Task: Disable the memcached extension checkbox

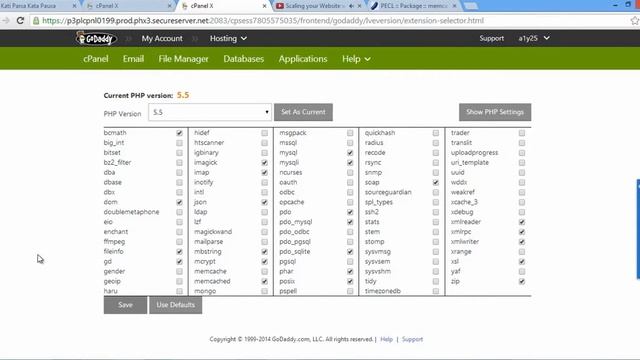Action: (x=264, y=281)
